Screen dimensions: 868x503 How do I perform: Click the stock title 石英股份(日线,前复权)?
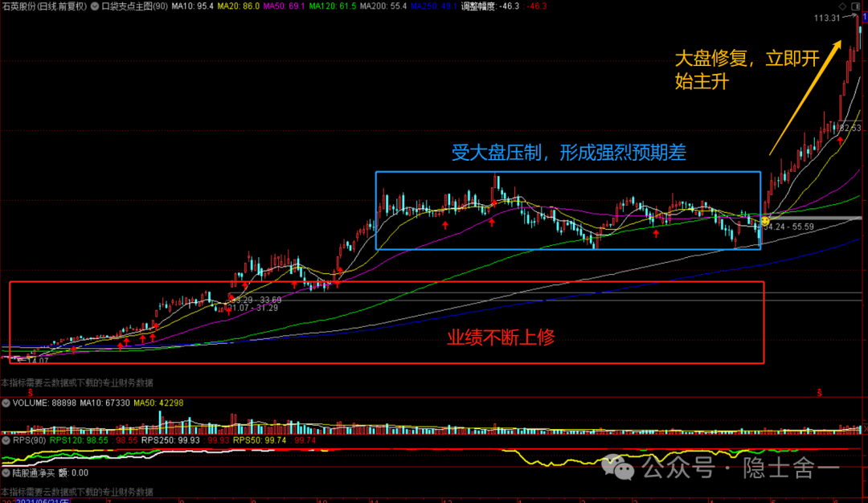coord(45,6)
